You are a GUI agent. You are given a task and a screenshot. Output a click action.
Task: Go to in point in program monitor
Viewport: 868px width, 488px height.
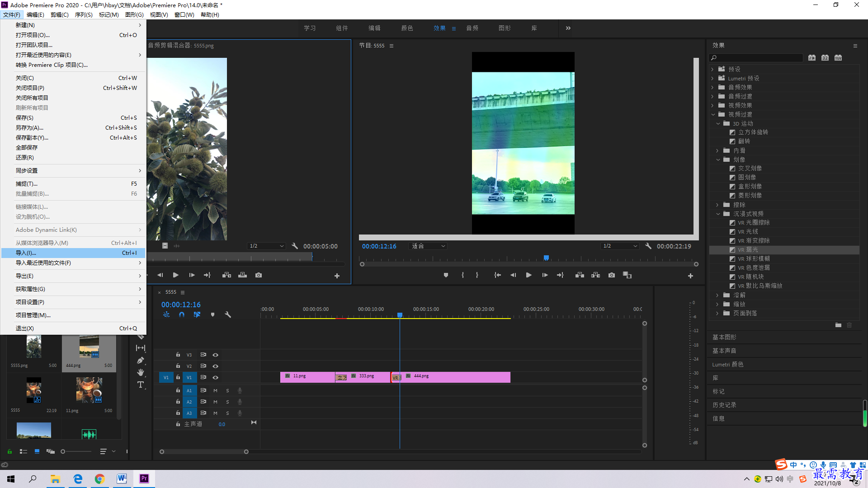[497, 275]
